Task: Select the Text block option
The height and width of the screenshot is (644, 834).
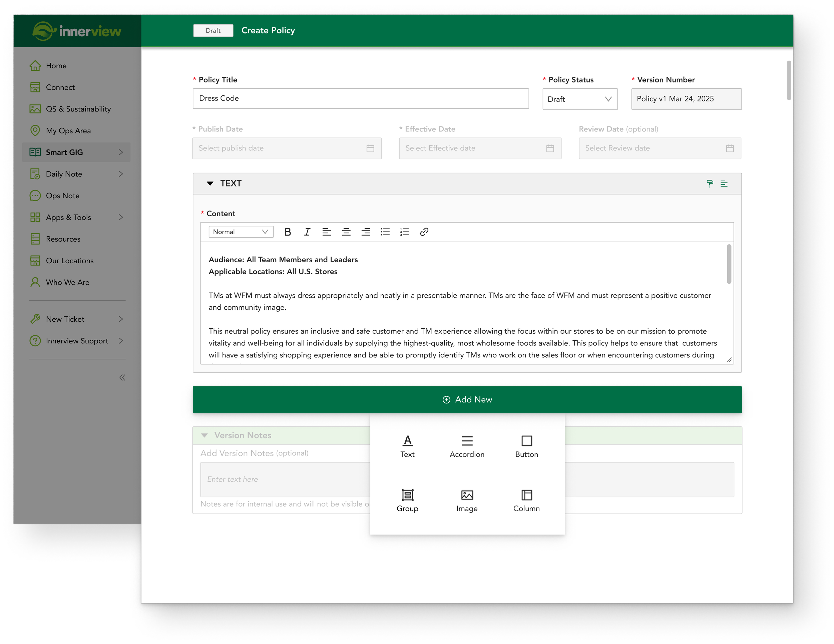Action: 407,446
